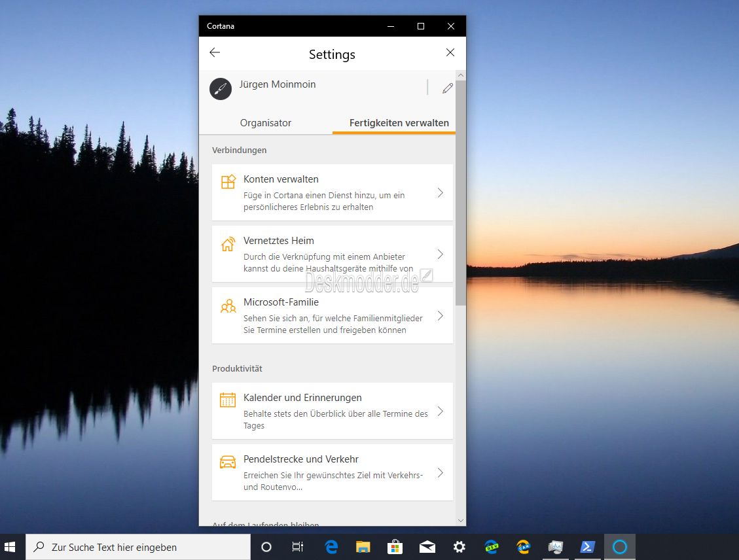Click the taskbar search box
Screen dimensions: 739x560
138,547
